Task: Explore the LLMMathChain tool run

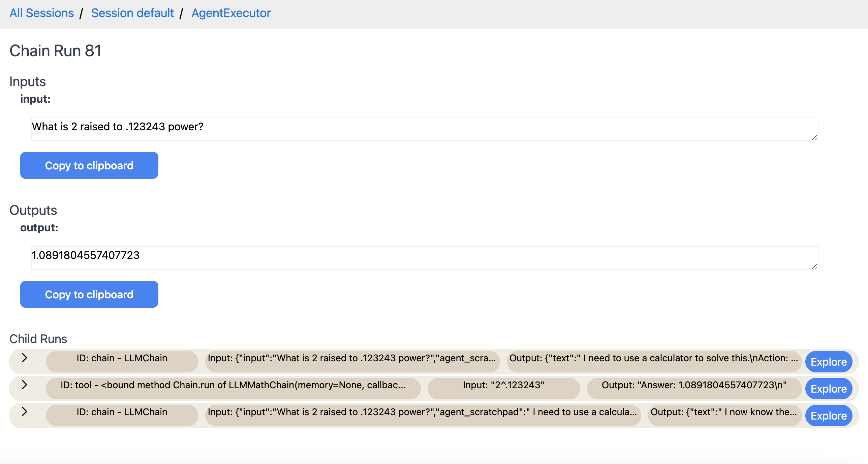Action: tap(829, 389)
